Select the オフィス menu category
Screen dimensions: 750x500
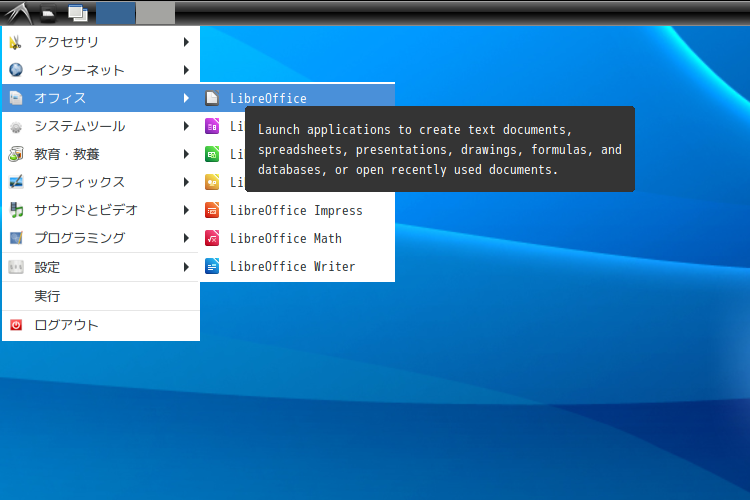point(101,98)
